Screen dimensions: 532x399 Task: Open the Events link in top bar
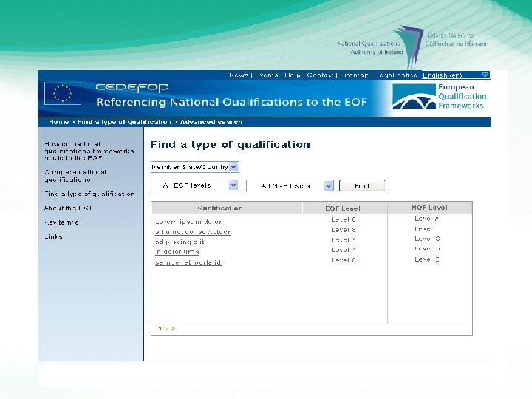267,75
